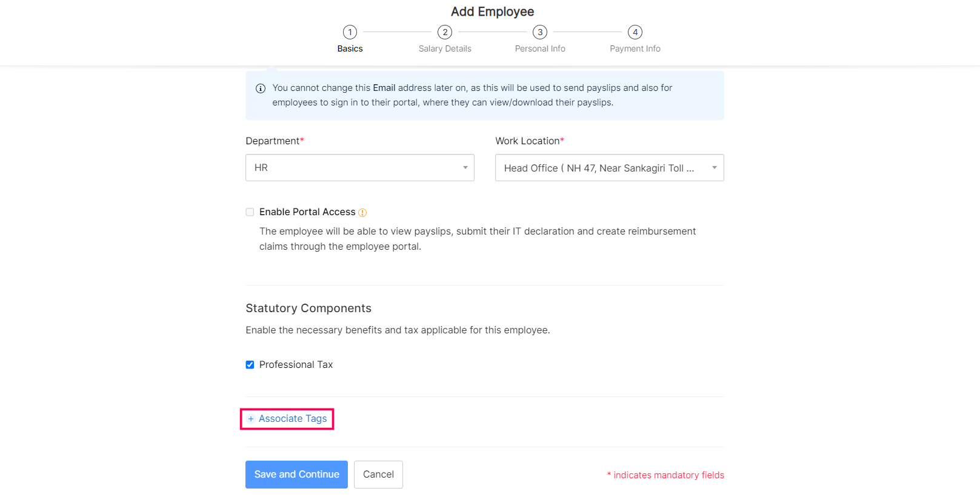Image resolution: width=980 pixels, height=497 pixels.
Task: Select the Payment Info step label
Action: click(635, 49)
